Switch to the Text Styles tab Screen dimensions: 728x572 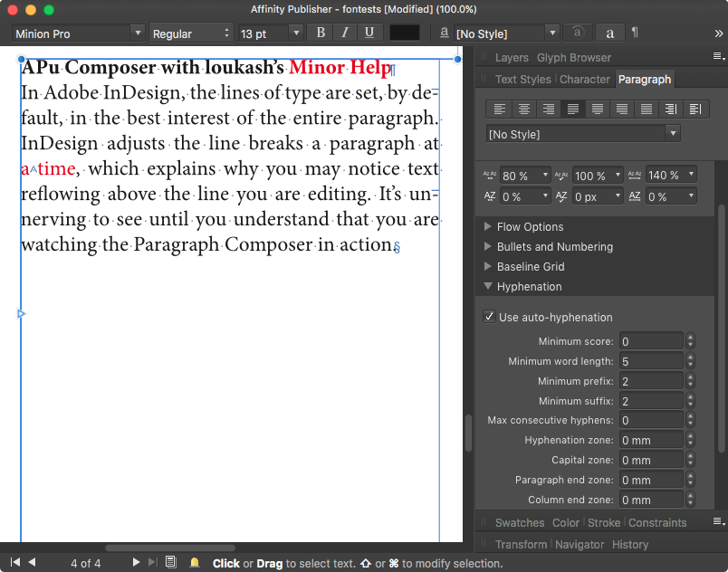[522, 80]
